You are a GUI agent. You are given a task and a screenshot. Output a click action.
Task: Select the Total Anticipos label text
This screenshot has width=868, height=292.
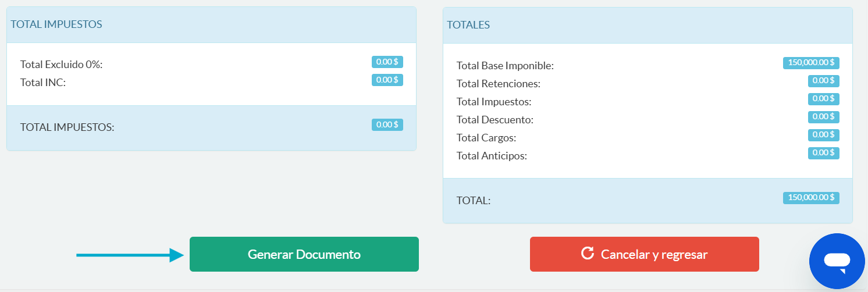tap(492, 156)
